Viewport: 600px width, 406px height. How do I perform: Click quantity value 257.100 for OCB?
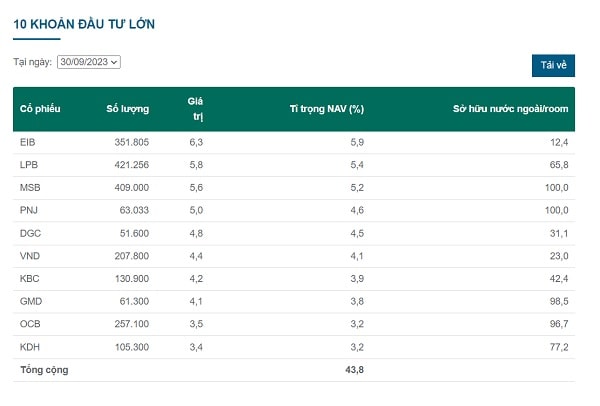click(132, 324)
